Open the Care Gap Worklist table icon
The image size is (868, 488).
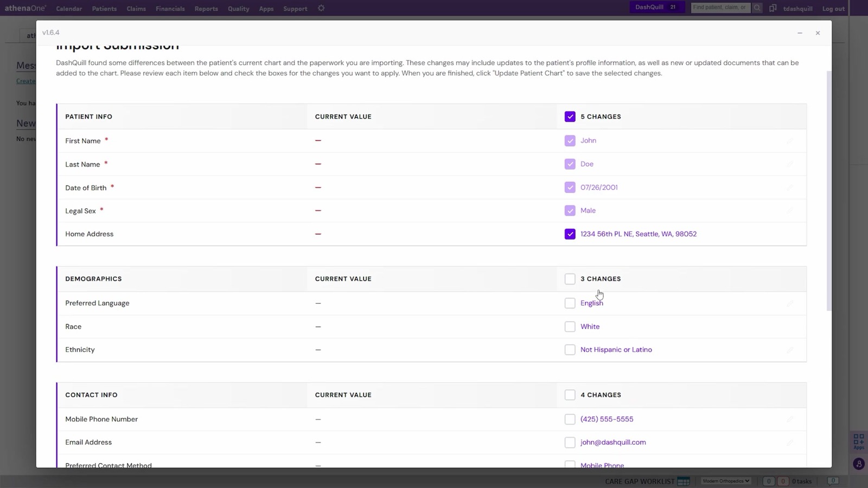684,481
